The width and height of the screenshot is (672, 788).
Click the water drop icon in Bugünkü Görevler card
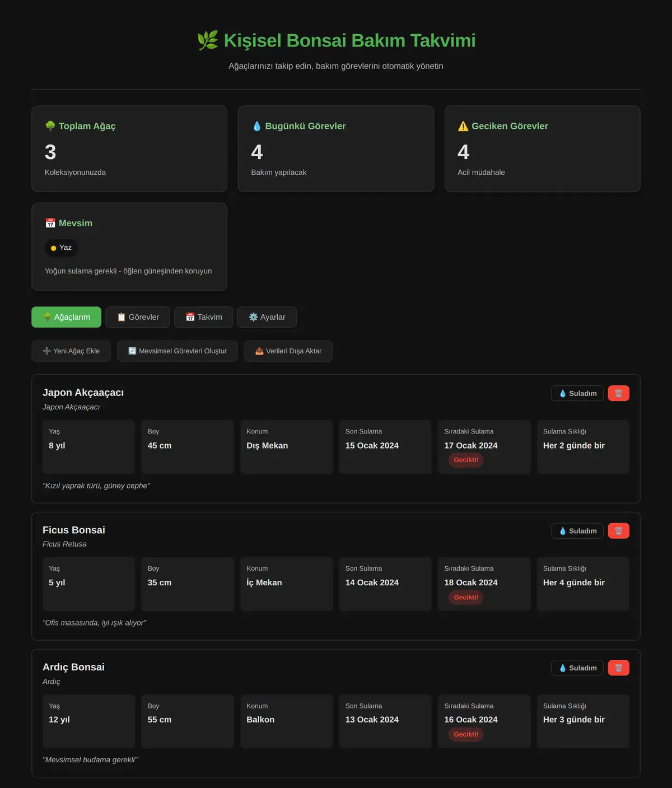[x=257, y=126]
